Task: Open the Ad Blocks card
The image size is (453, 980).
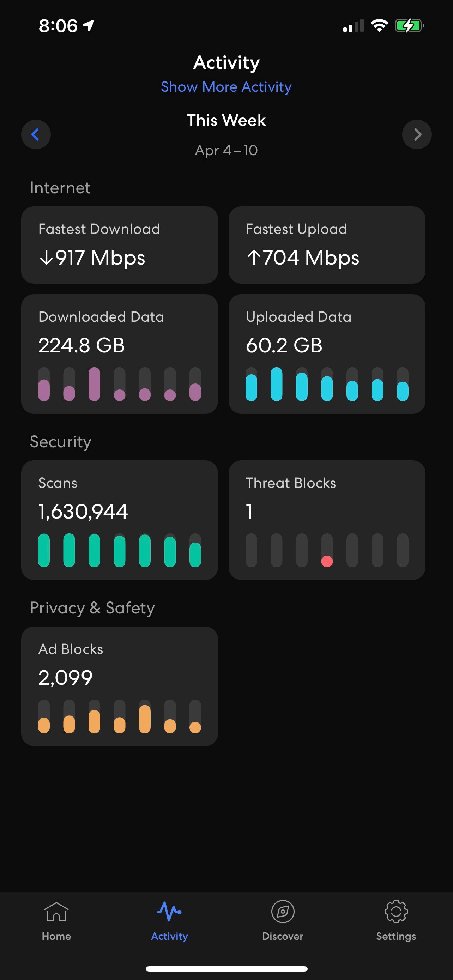Action: [120, 686]
